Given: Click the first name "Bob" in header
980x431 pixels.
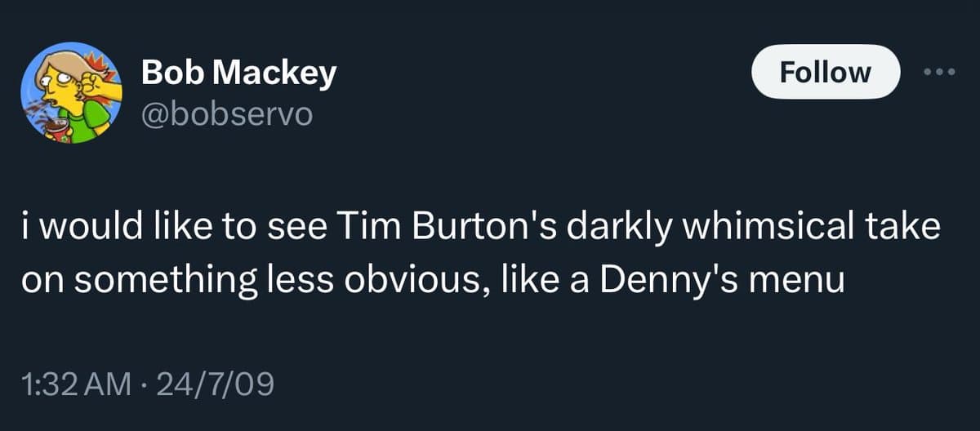Looking at the screenshot, I should tap(166, 73).
